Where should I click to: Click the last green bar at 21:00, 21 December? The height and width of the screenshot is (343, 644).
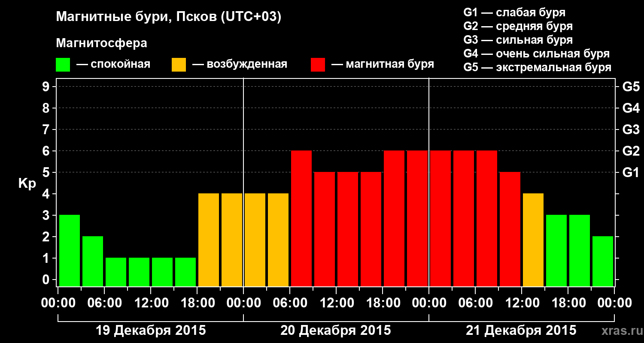[x=603, y=261]
